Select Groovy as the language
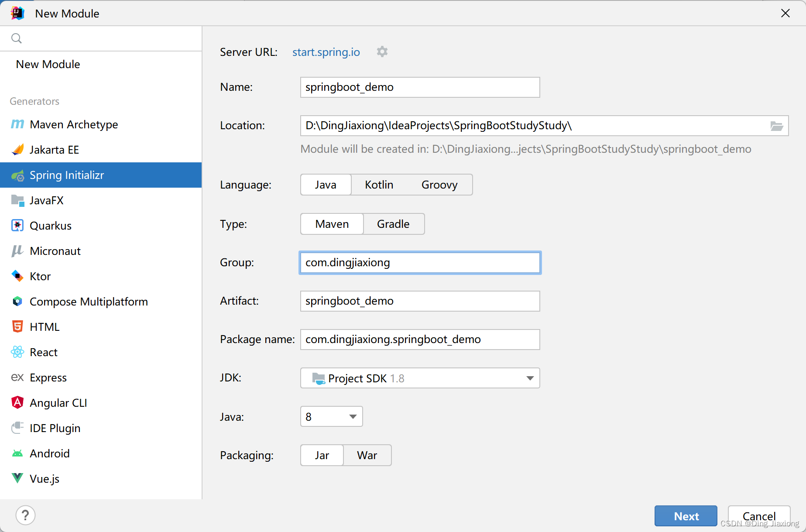Viewport: 806px width, 532px height. [439, 185]
